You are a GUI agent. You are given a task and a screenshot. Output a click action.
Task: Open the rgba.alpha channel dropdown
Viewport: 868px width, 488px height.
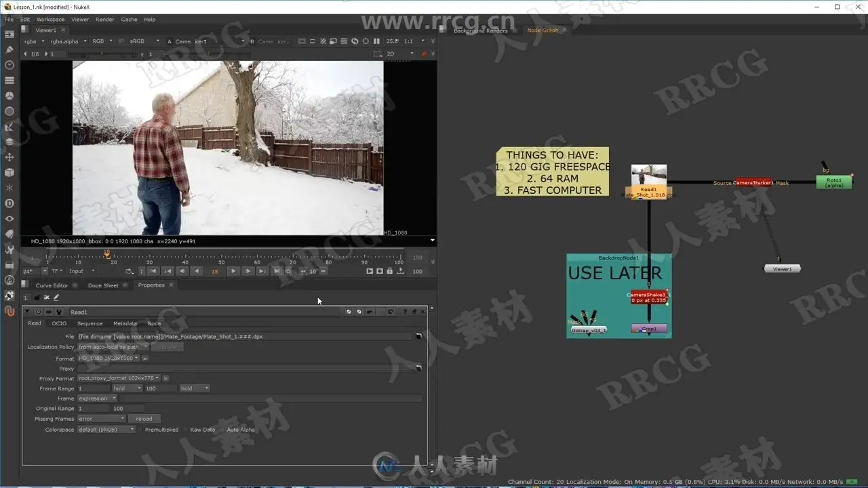pos(68,41)
